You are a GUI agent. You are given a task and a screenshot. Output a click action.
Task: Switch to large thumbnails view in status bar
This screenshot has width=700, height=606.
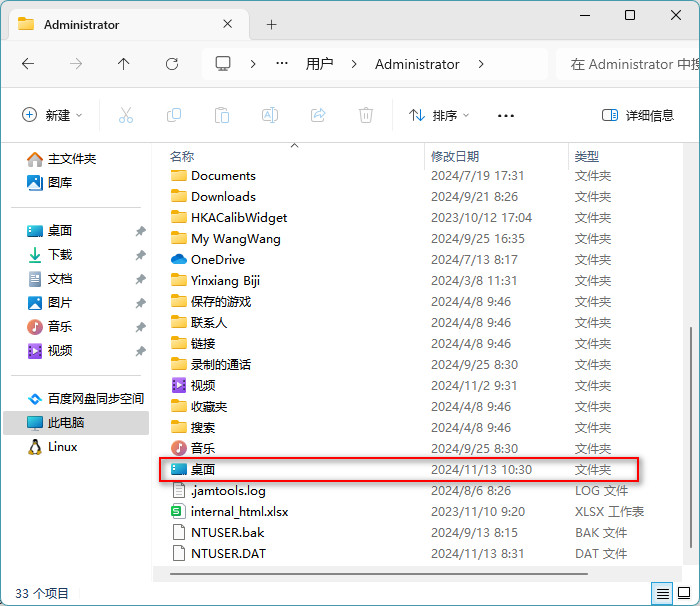tap(684, 593)
